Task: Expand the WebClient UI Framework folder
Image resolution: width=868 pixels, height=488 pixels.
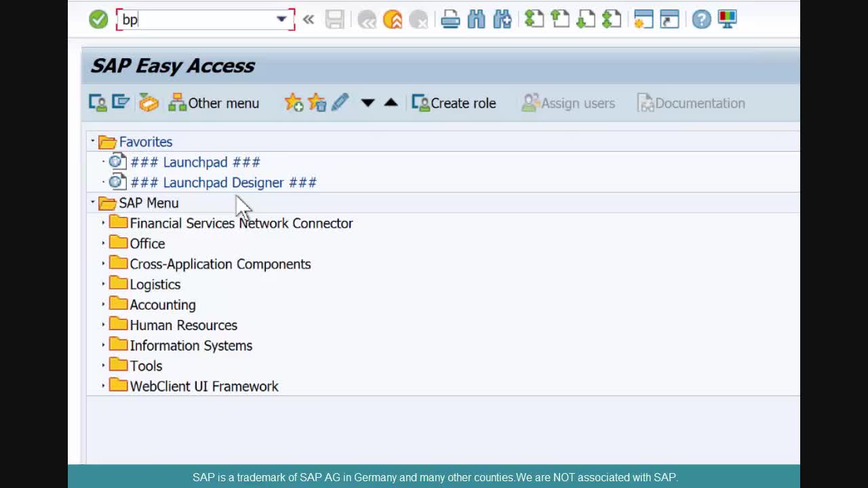Action: pos(104,386)
